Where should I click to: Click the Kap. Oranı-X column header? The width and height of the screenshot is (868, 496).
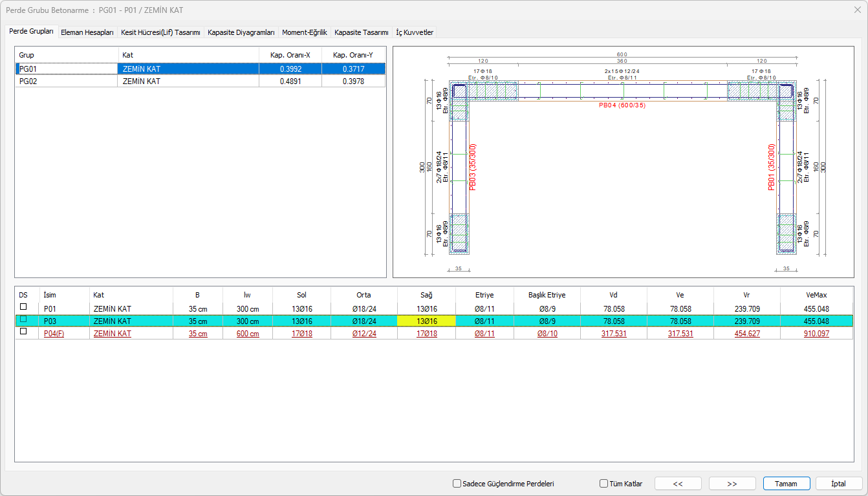click(x=290, y=55)
